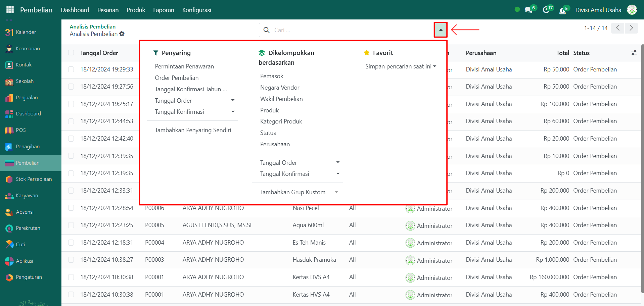Click the Cari search field
The width and height of the screenshot is (644, 306).
point(349,30)
